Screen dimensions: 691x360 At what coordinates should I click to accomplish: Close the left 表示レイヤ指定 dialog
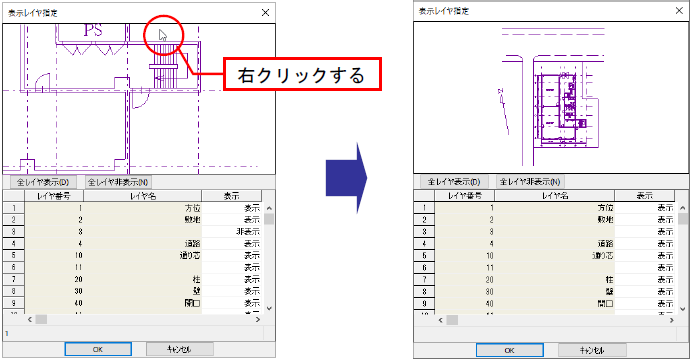click(265, 13)
